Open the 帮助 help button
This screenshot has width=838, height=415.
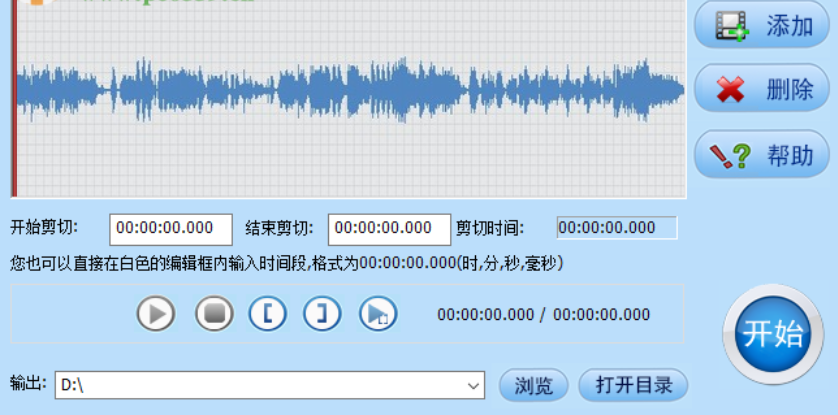[x=762, y=154]
